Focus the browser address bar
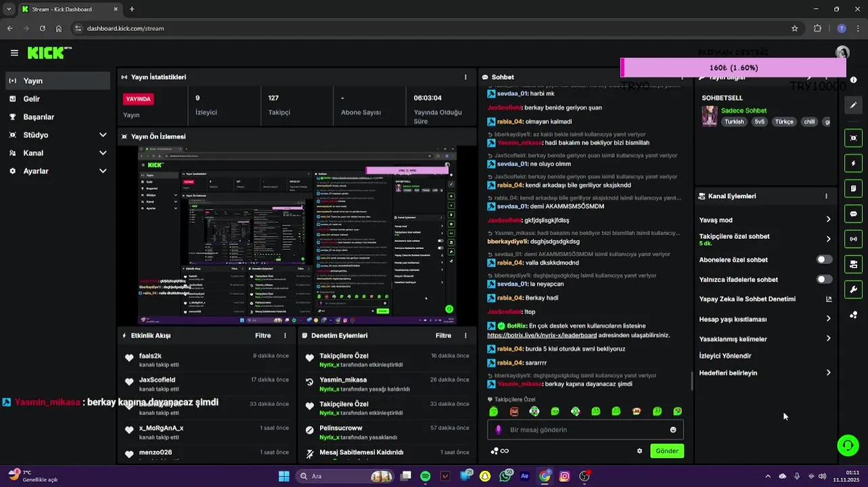868x487 pixels. coord(433,28)
